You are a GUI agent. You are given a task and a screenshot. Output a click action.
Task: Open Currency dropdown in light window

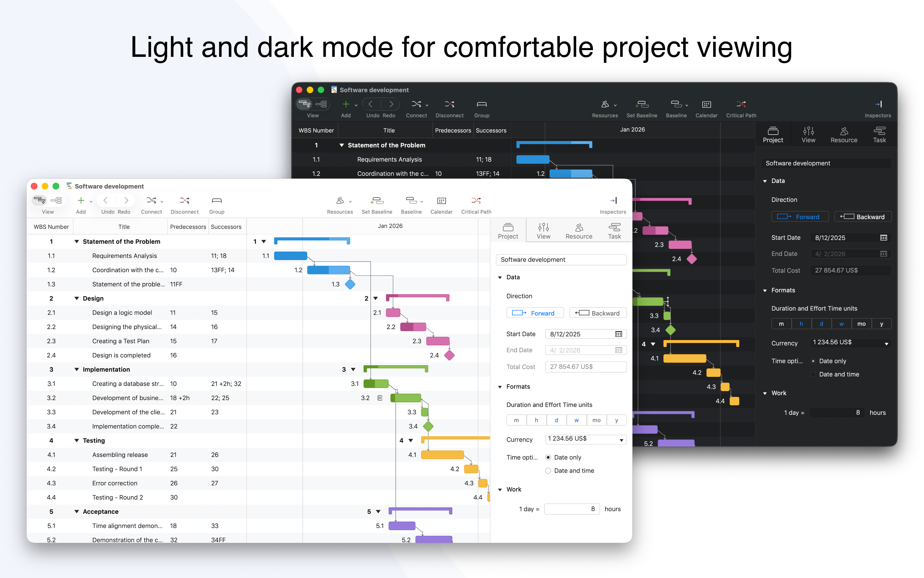[x=586, y=439]
